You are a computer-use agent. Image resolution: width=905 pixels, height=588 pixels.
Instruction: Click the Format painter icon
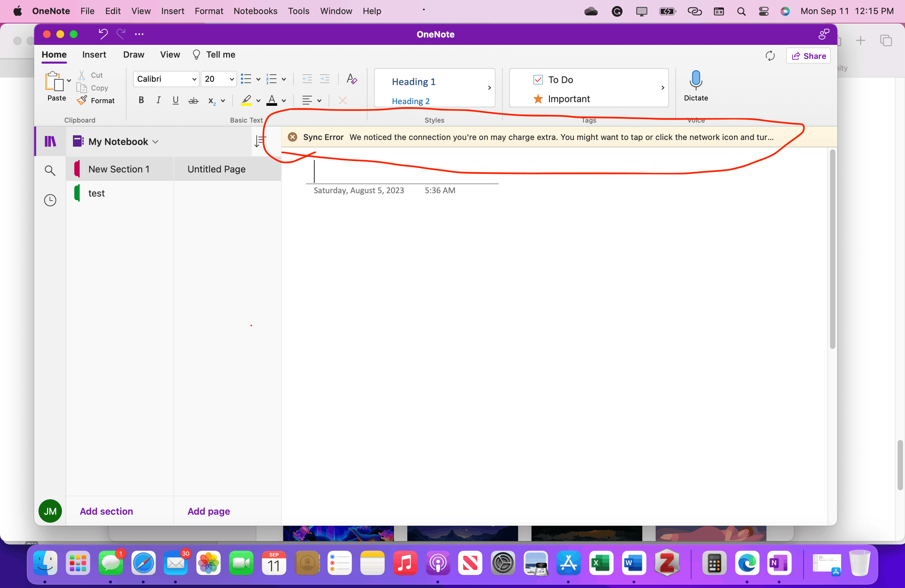click(82, 100)
